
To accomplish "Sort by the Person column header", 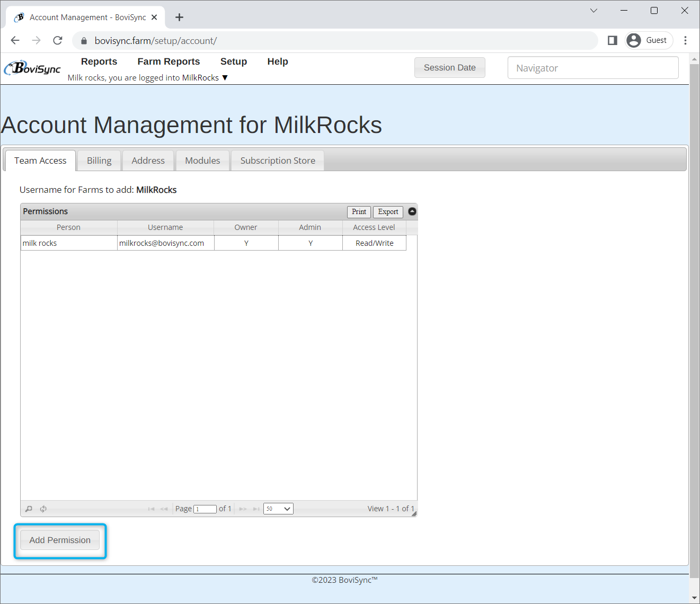I will 68,227.
